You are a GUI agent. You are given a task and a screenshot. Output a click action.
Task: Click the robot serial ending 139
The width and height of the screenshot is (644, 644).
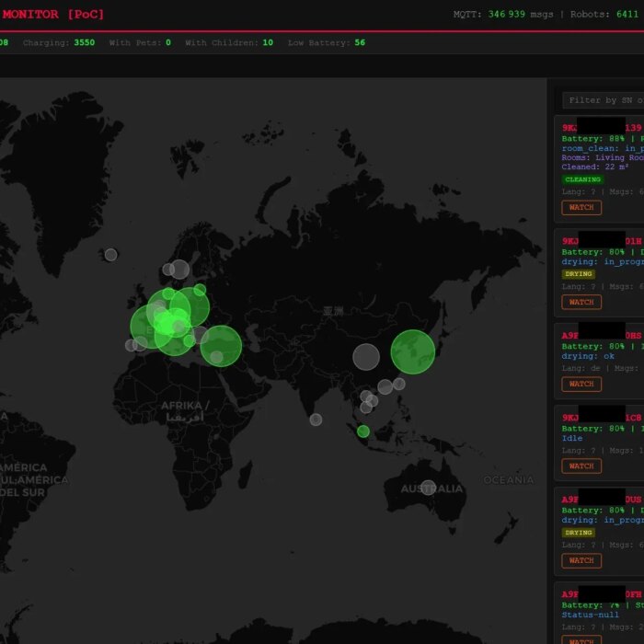pyautogui.click(x=602, y=128)
